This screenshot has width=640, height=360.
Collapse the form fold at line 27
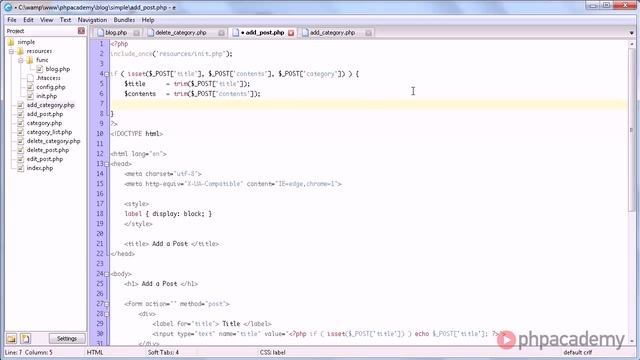pos(107,304)
